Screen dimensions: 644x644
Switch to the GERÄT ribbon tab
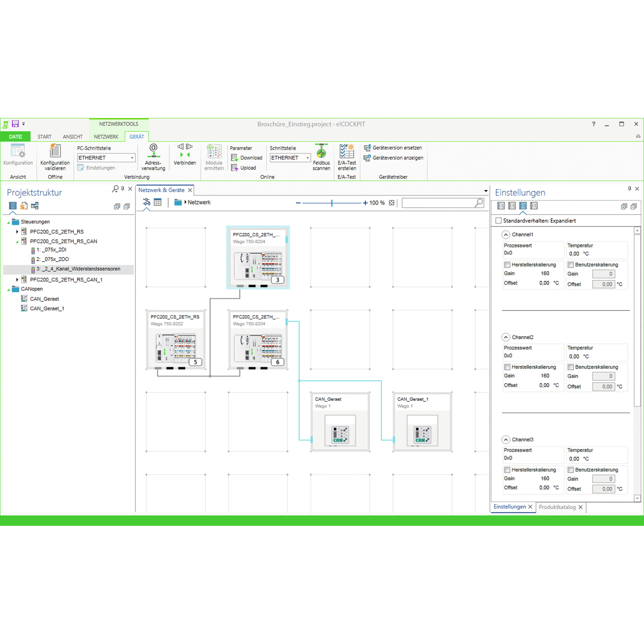pyautogui.click(x=137, y=136)
